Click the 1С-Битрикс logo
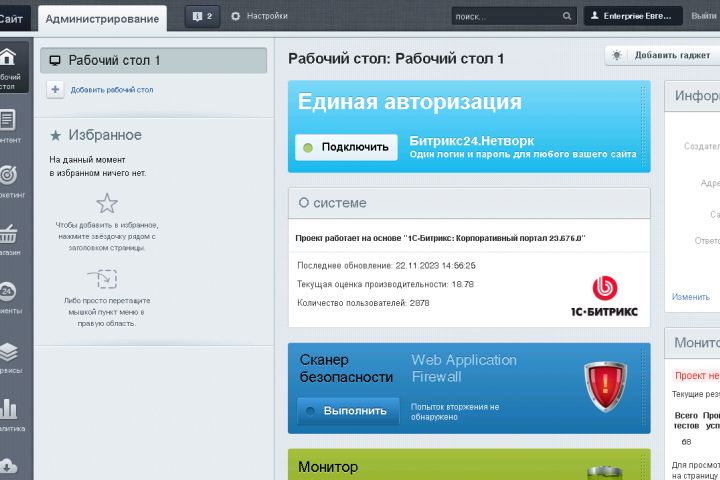The image size is (720, 480). coord(604,296)
